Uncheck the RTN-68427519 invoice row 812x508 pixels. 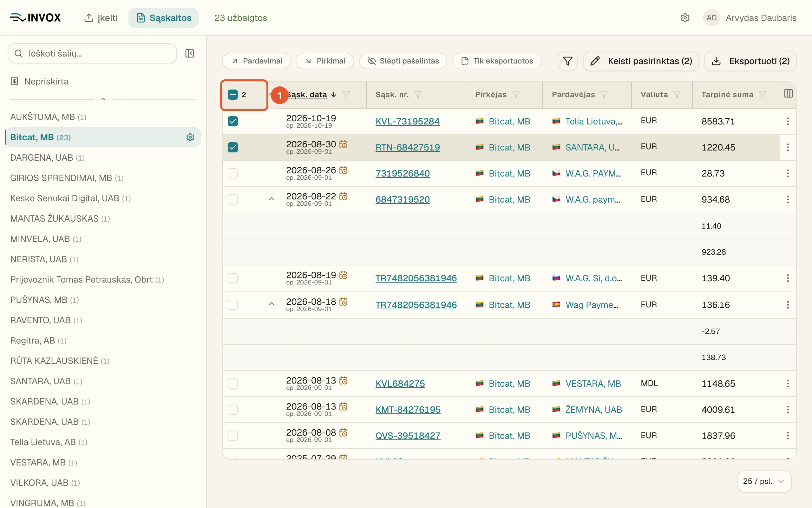[x=232, y=147]
